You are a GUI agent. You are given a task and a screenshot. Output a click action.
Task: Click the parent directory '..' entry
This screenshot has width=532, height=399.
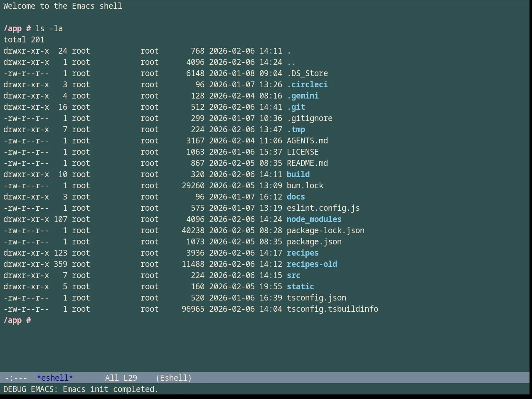coord(291,62)
